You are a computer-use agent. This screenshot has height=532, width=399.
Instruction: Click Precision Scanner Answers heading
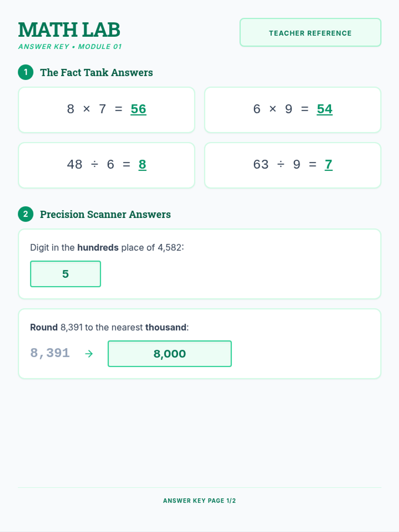(x=105, y=214)
